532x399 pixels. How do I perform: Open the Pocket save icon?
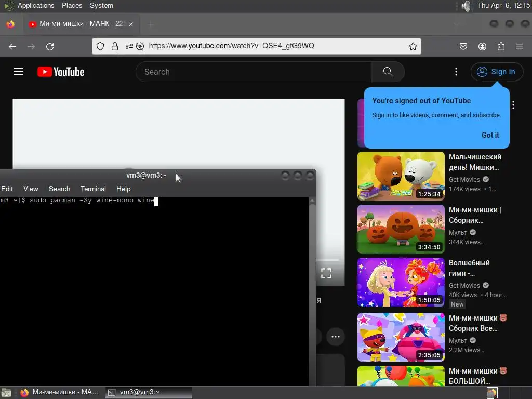(x=463, y=46)
